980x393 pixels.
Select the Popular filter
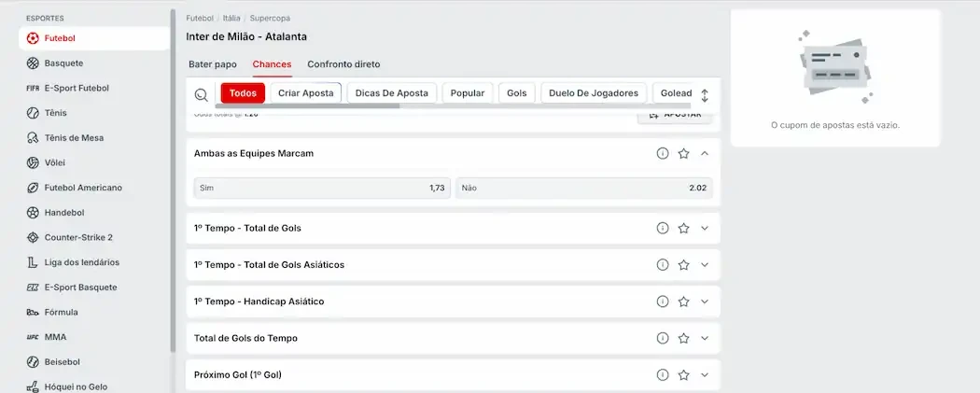pyautogui.click(x=468, y=93)
